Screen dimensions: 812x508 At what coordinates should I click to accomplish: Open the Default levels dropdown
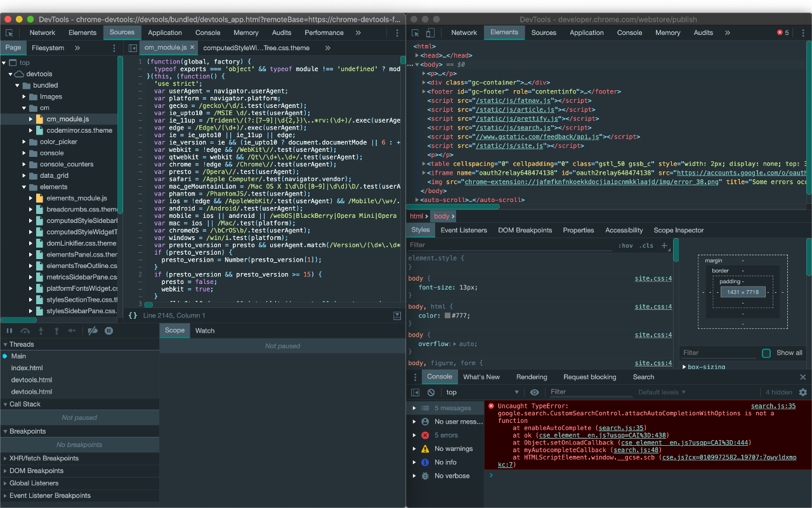(x=662, y=392)
